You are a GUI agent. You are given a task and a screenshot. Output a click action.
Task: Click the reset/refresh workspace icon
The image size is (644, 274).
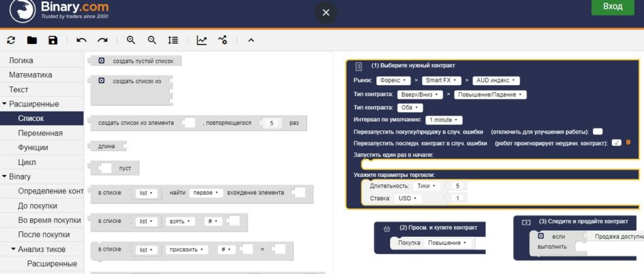(11, 40)
